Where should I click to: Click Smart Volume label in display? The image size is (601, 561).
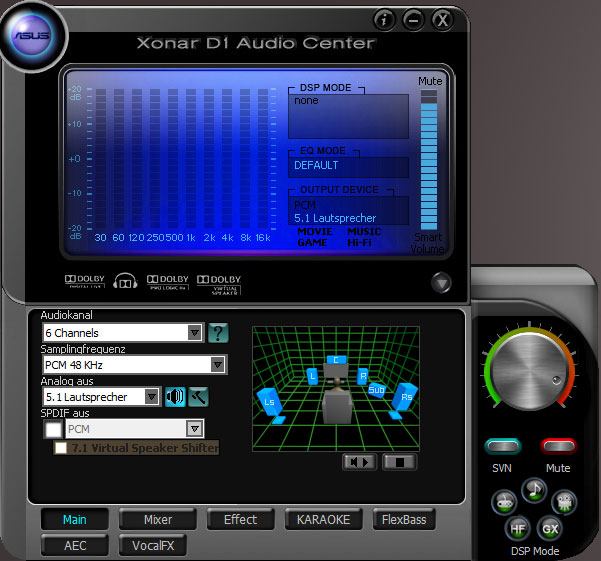click(428, 243)
